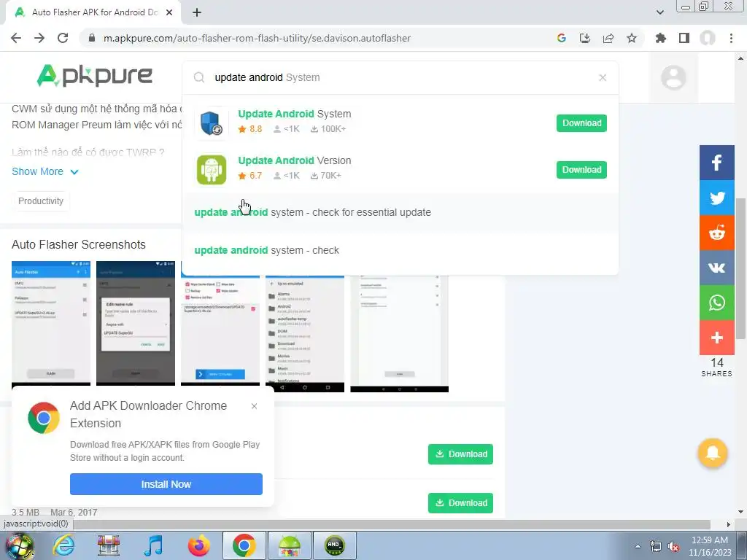Click the upper green Download version button
This screenshot has width=747, height=560.
(460, 454)
